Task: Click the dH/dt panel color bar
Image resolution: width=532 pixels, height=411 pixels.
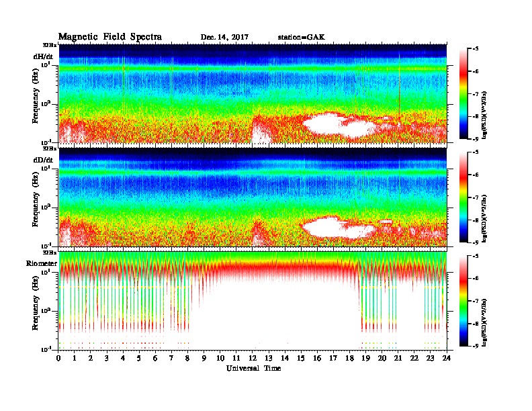Action: 463,93
